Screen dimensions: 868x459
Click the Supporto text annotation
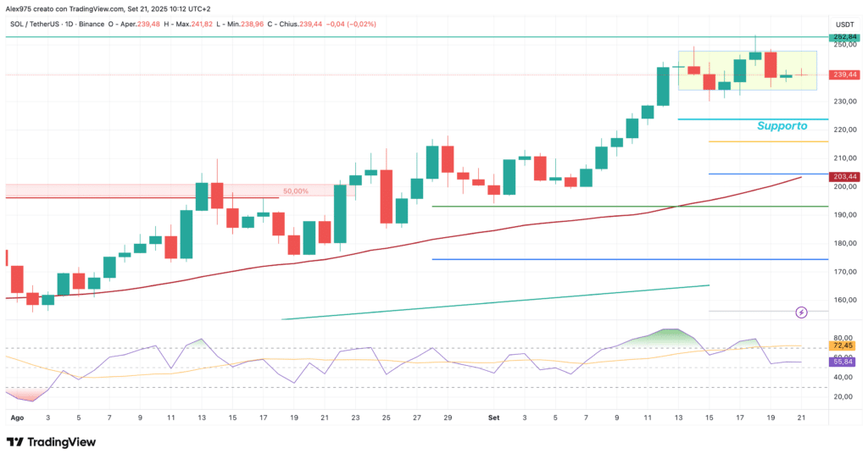[x=782, y=126]
